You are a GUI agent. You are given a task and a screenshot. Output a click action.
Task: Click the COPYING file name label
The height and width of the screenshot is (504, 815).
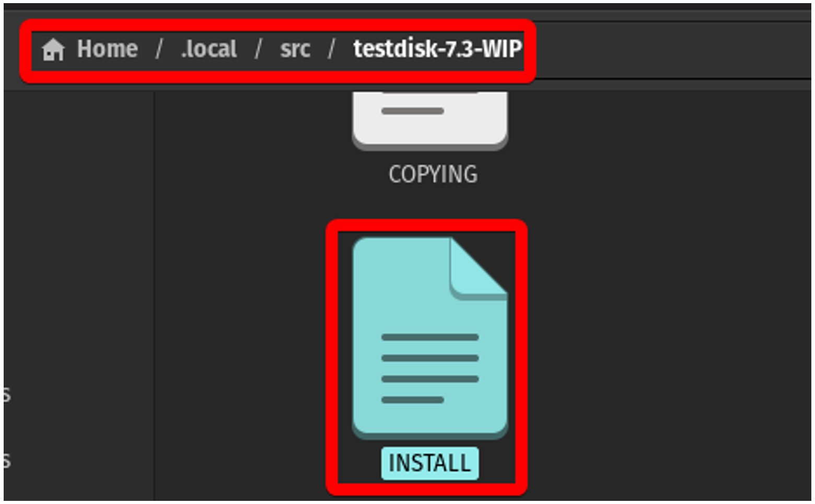point(433,174)
